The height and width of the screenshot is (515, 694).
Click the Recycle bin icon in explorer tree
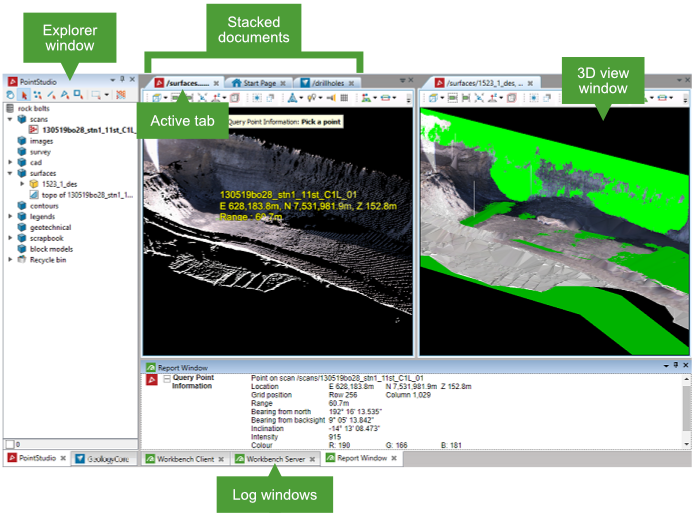pyautogui.click(x=21, y=260)
